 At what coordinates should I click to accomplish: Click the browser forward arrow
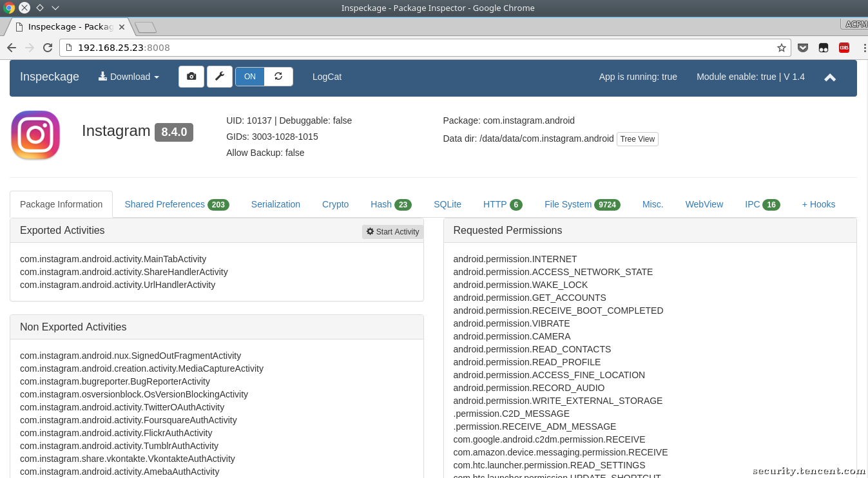[x=30, y=48]
